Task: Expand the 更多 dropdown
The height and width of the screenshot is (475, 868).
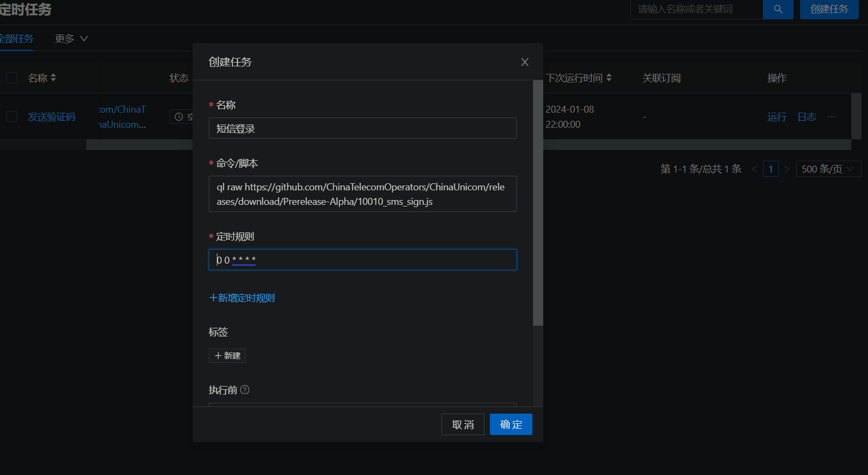Action: click(71, 39)
